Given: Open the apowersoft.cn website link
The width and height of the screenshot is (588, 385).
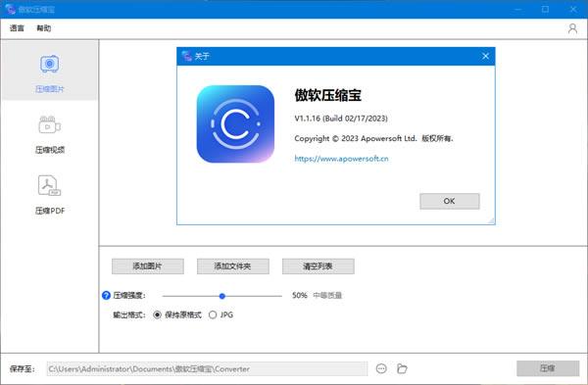Looking at the screenshot, I should click(x=341, y=159).
